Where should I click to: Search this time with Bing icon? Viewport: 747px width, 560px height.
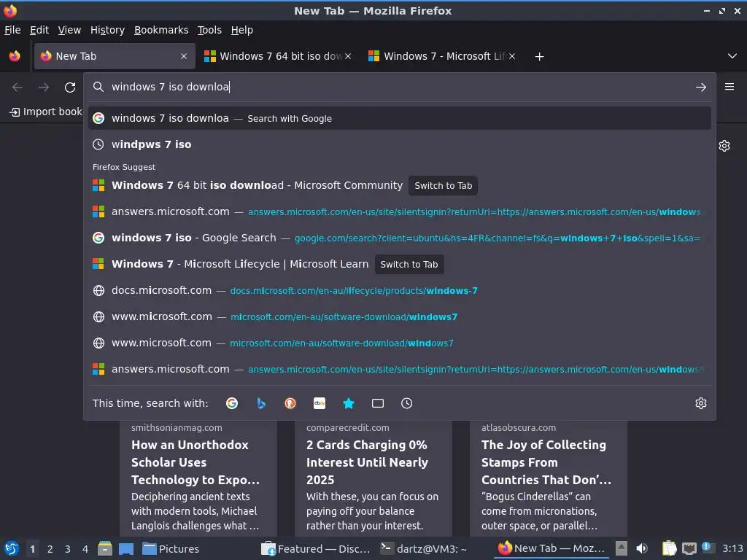[x=261, y=403]
